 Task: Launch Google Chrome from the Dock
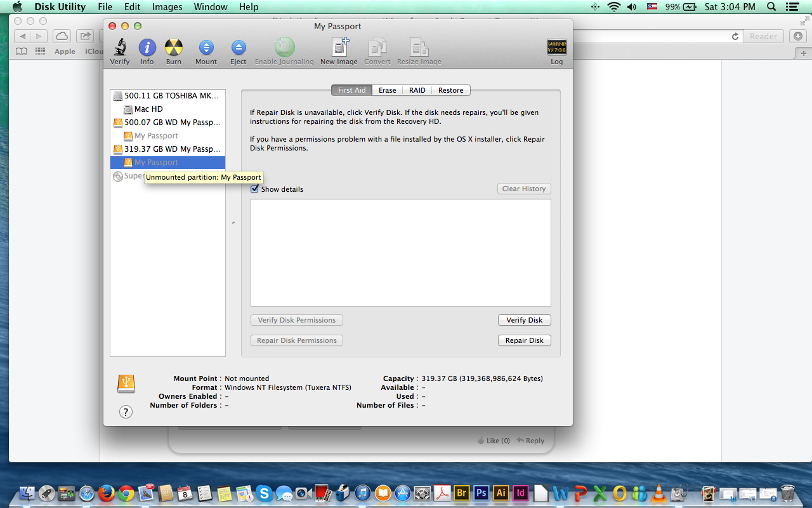[x=126, y=493]
